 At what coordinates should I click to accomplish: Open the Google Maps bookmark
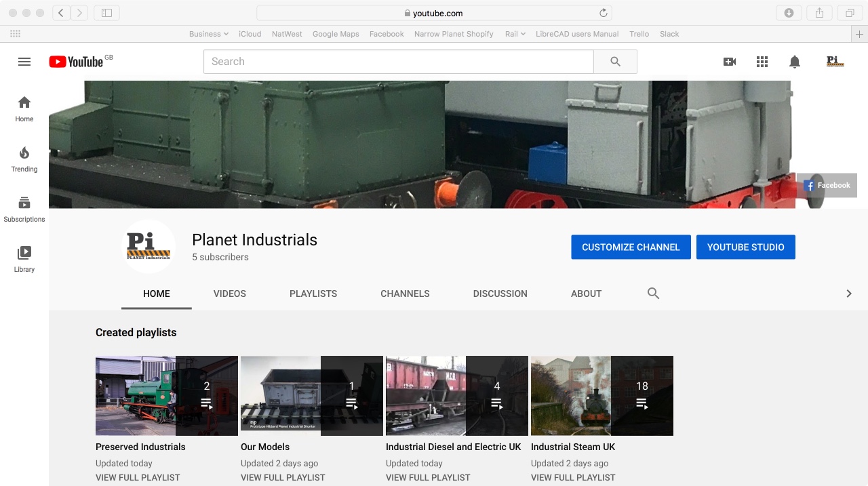pyautogui.click(x=336, y=34)
